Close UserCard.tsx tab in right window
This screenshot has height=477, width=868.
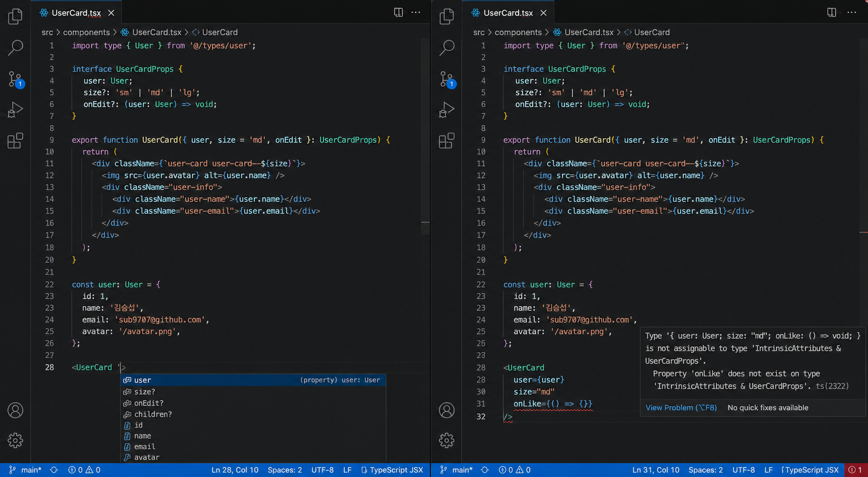pyautogui.click(x=543, y=13)
